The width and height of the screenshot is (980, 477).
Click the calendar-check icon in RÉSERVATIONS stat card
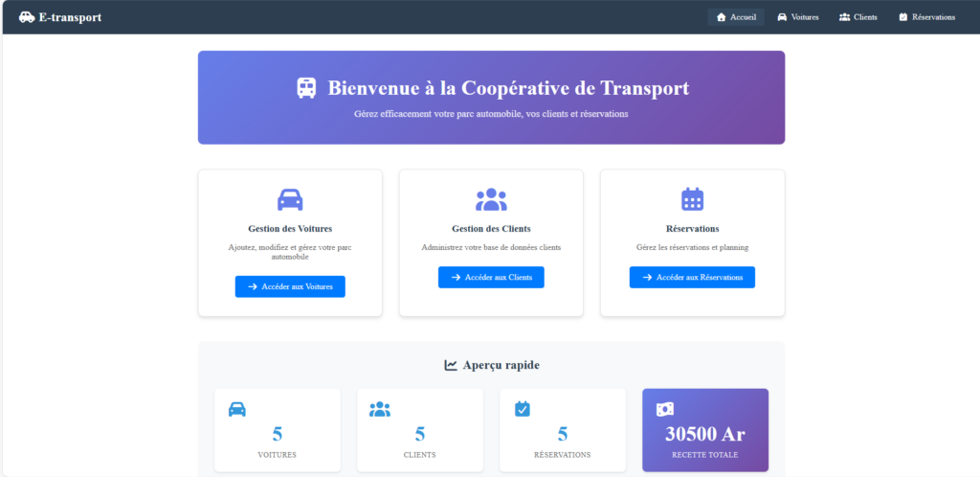[x=523, y=409]
